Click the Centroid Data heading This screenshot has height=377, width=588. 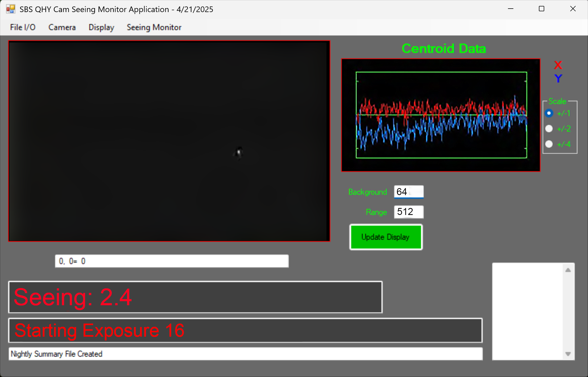click(x=444, y=48)
